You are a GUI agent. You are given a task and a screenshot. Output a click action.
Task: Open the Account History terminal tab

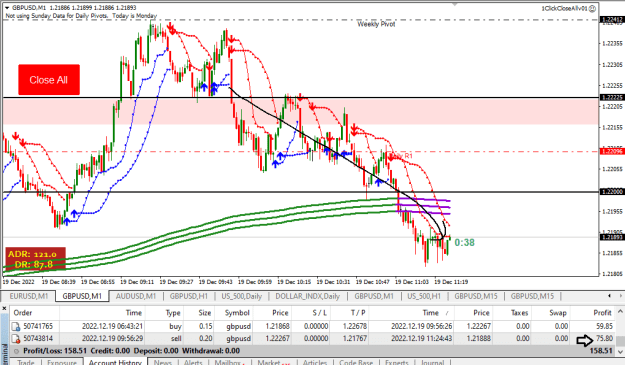point(115,362)
